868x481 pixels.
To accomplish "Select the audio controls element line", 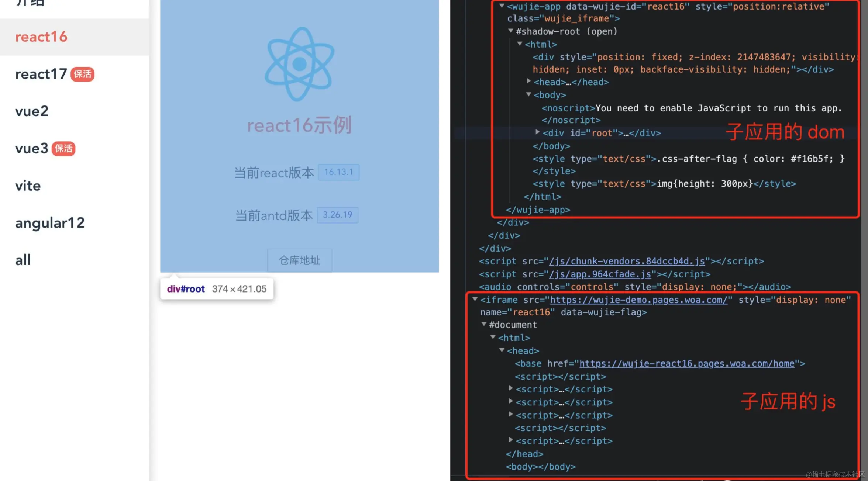I will (635, 287).
